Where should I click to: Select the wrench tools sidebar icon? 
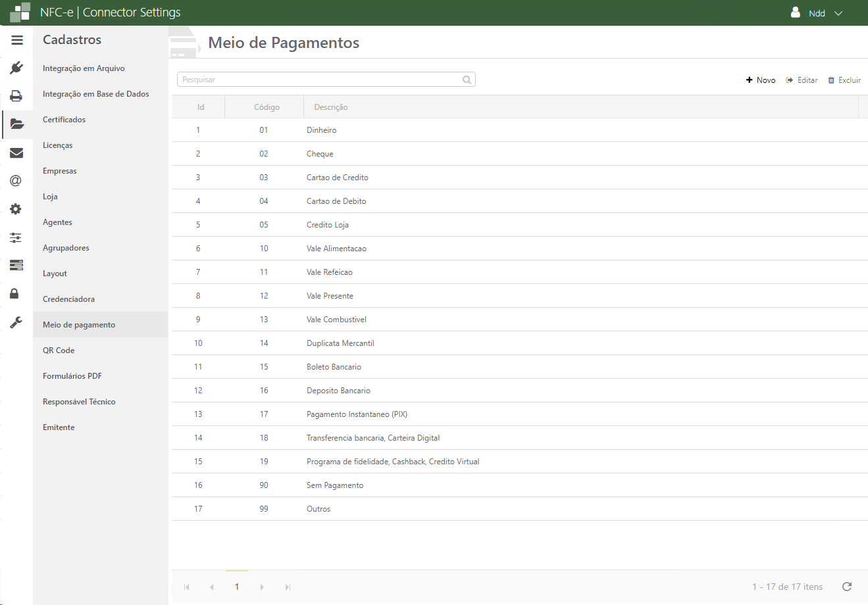16,322
